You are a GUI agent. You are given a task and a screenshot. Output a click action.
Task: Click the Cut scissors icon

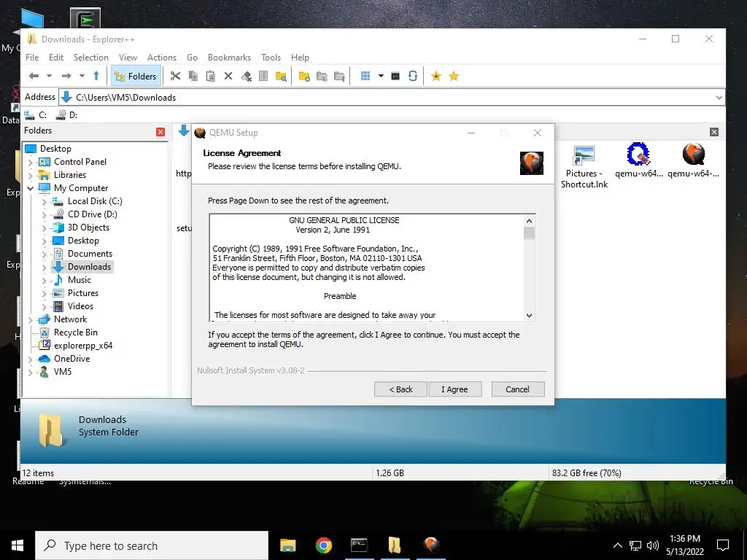(175, 76)
